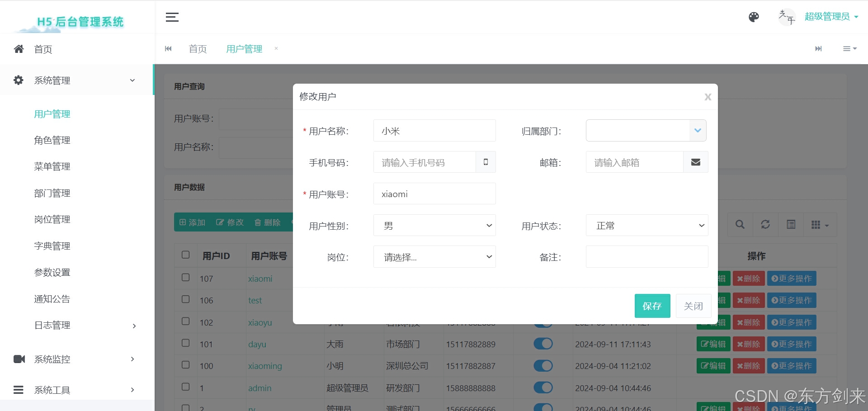The height and width of the screenshot is (411, 868).
Task: Tick the checkbox for user 106
Action: coord(185,299)
